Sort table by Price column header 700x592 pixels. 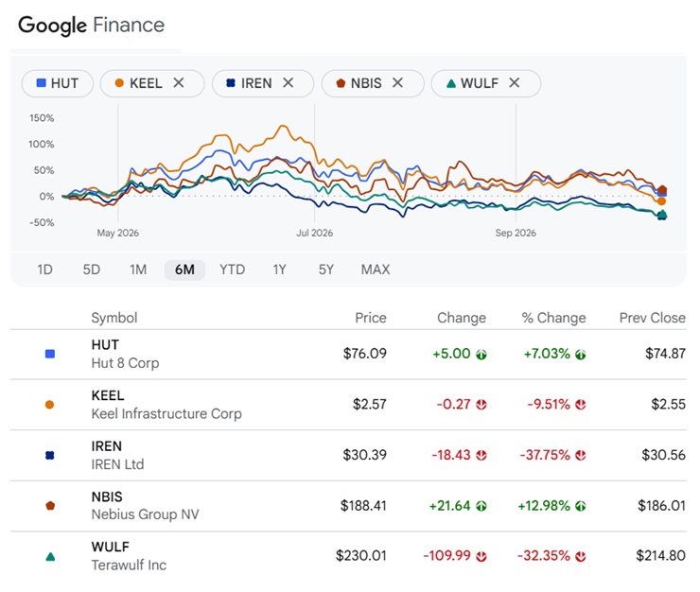(x=371, y=318)
